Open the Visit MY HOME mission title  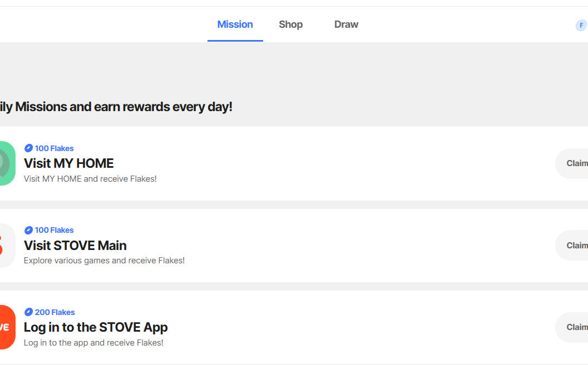[x=68, y=163]
